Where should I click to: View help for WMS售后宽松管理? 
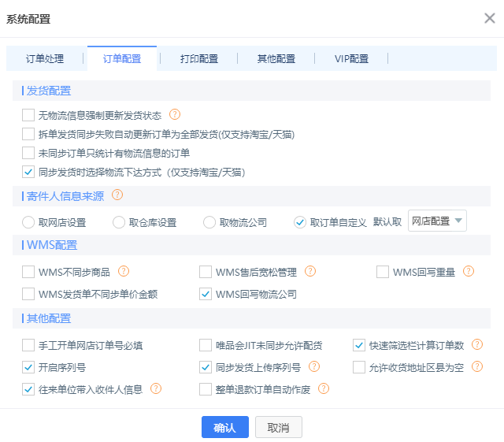pyautogui.click(x=310, y=271)
